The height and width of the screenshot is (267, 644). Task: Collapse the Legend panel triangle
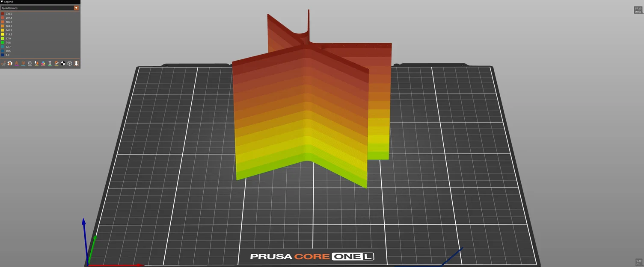coord(2,2)
